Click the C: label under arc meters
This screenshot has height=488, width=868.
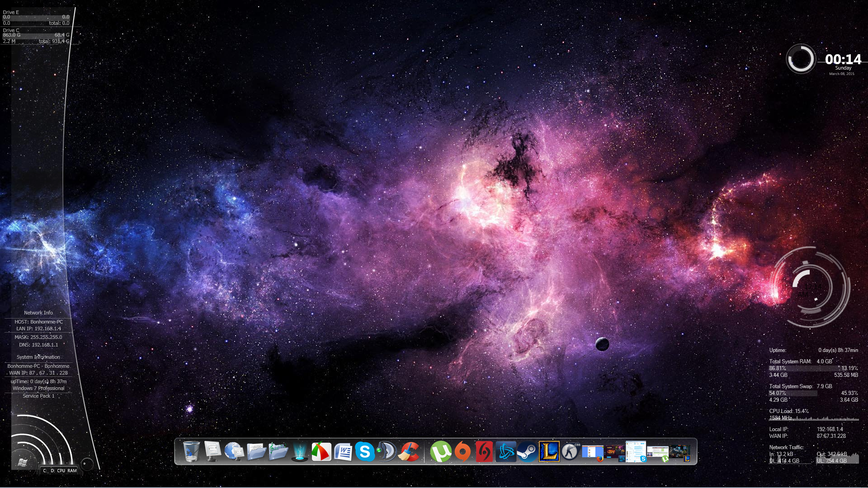[x=45, y=471]
